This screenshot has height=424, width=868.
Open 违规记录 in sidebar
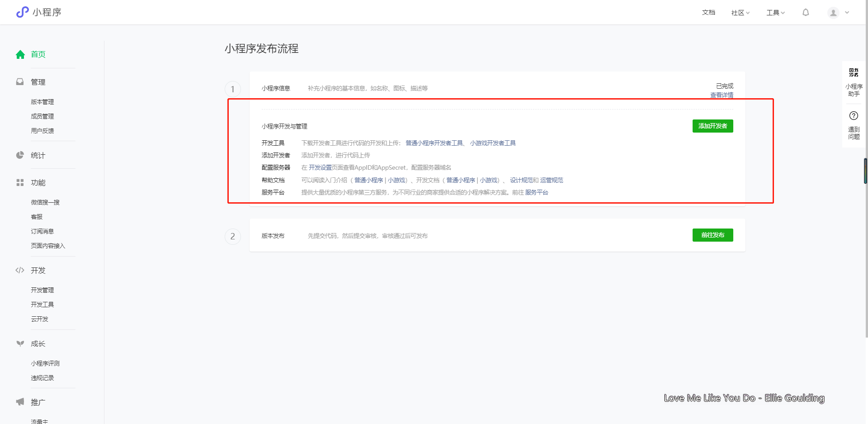click(x=42, y=378)
